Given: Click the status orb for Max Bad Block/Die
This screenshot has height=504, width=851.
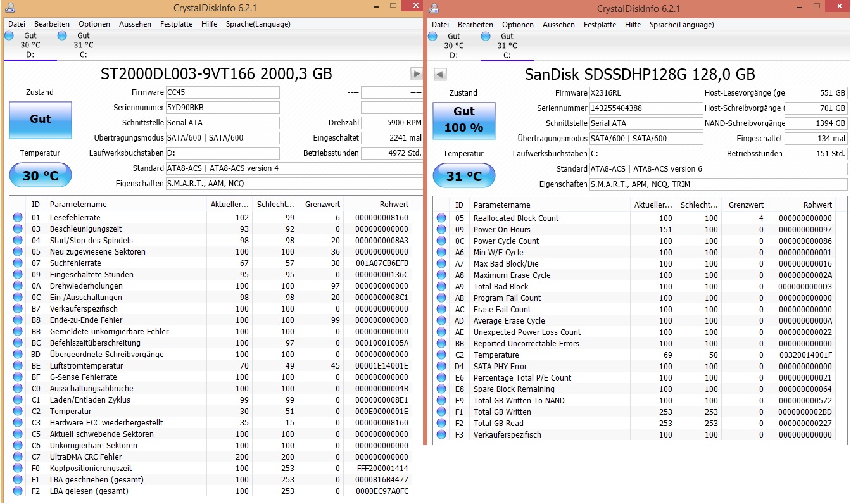Looking at the screenshot, I should (441, 264).
